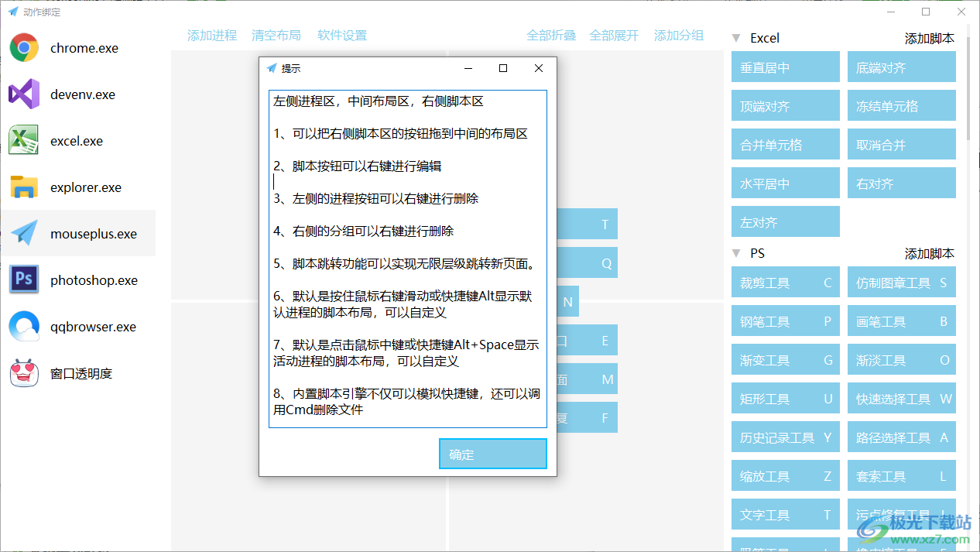Collapse the Excel script group triangle
This screenshot has width=980, height=552.
(736, 38)
